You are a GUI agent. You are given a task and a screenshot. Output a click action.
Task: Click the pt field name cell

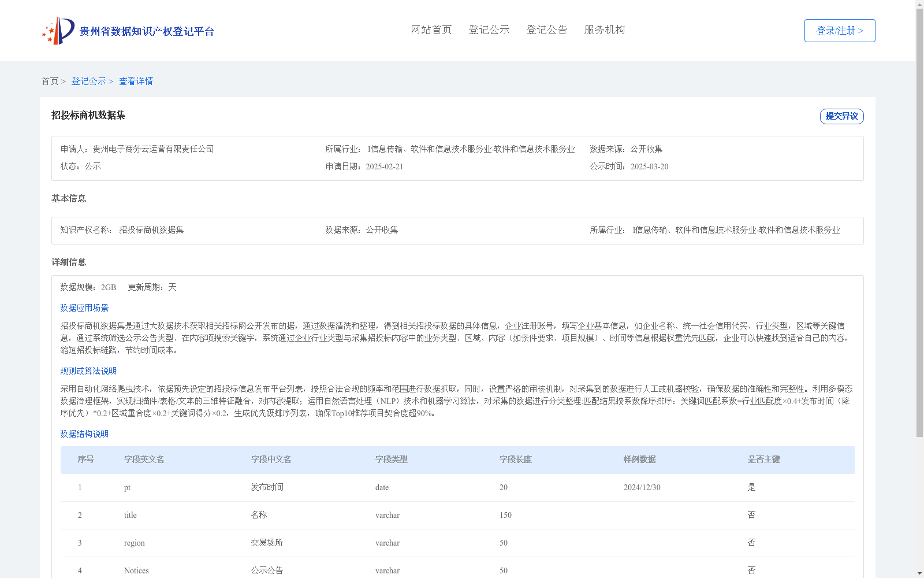(x=128, y=488)
